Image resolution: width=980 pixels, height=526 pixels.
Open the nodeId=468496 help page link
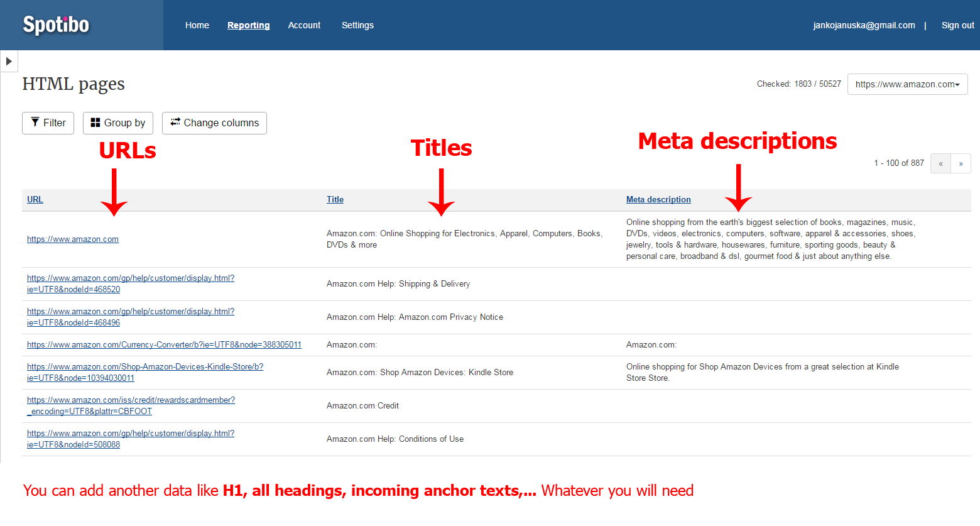tap(131, 317)
